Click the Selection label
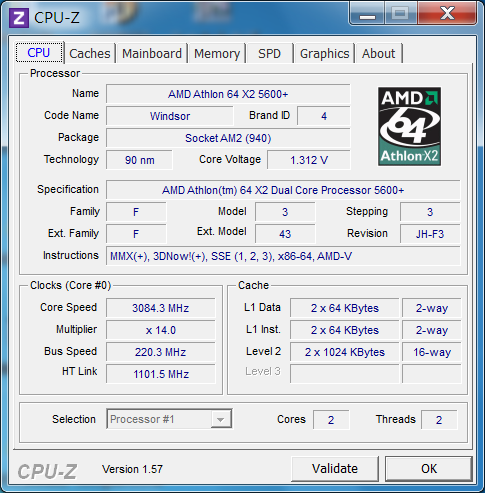The width and height of the screenshot is (487, 497). pyautogui.click(x=74, y=419)
